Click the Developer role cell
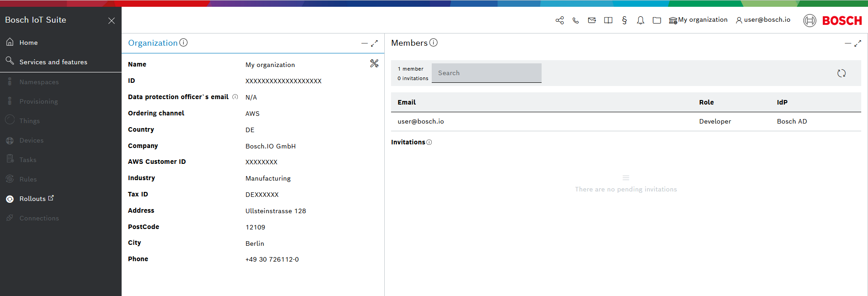This screenshot has width=868, height=296. pos(715,121)
